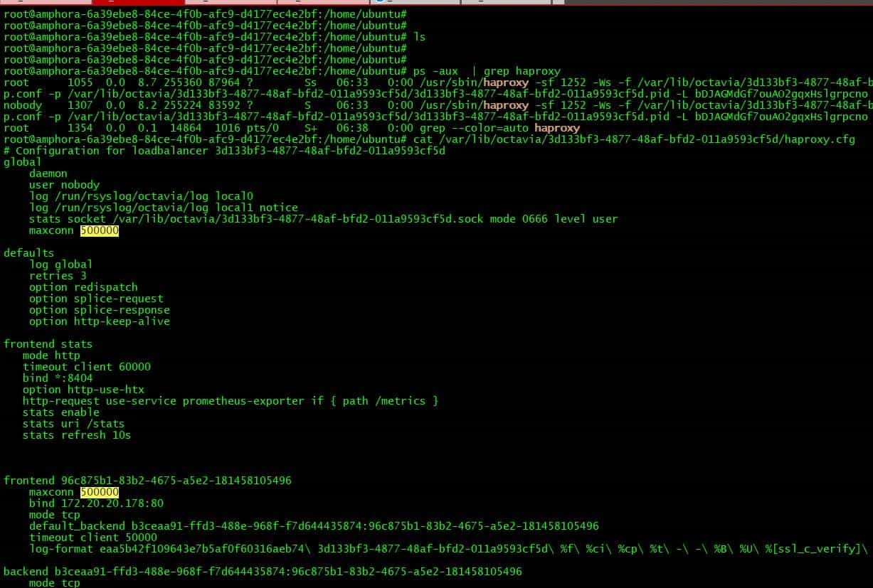Click the 'daemon' config line
This screenshot has height=588, width=873.
pyautogui.click(x=48, y=173)
